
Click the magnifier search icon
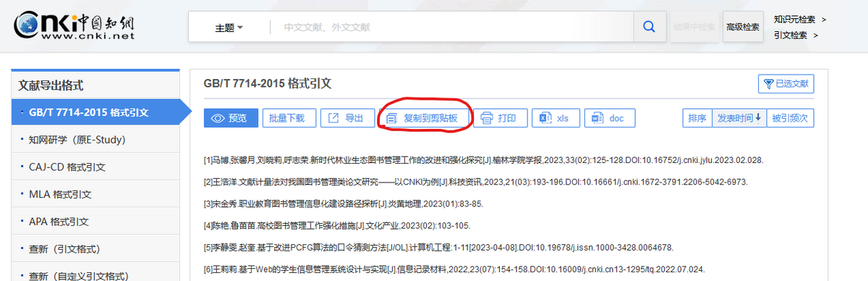coord(649,28)
